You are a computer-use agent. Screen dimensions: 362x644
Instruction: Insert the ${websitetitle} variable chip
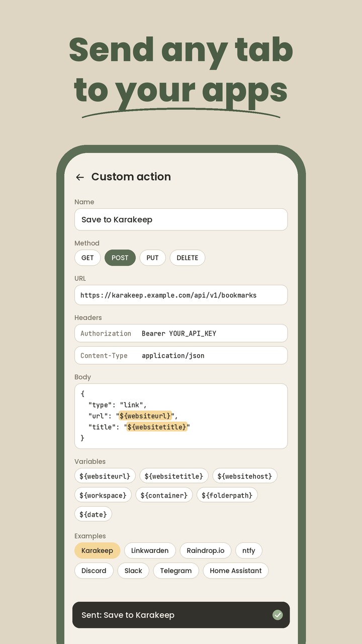pos(174,476)
